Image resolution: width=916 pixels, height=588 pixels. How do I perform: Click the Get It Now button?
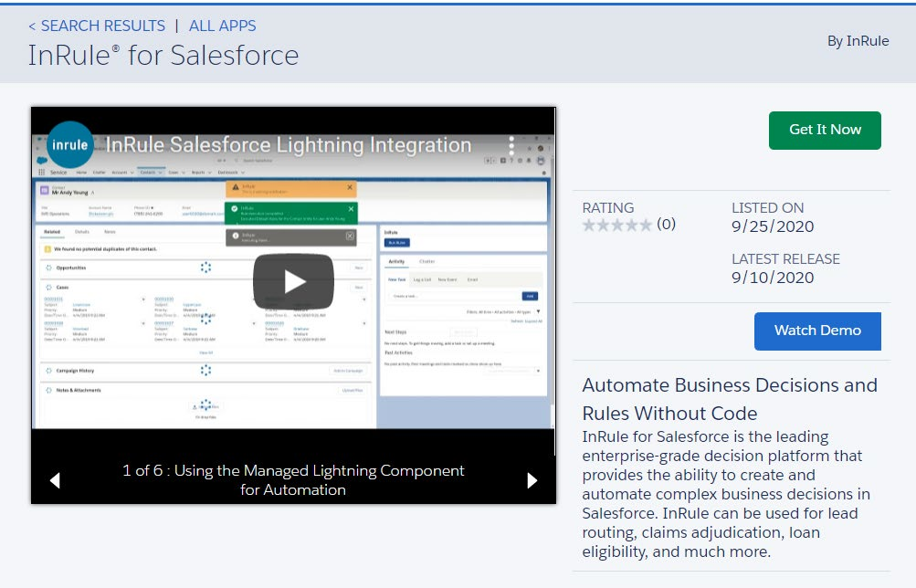point(825,131)
